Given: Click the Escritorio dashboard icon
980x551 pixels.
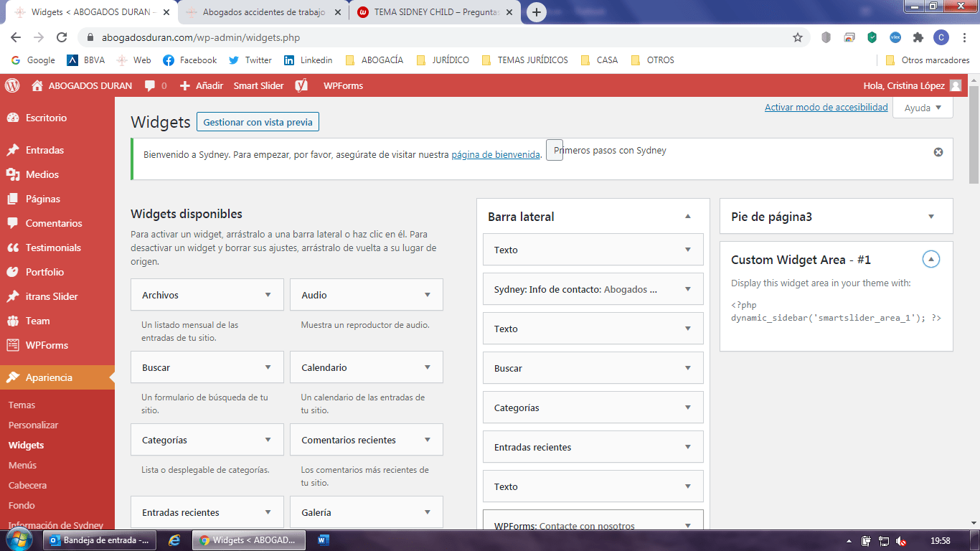Looking at the screenshot, I should pos(12,118).
